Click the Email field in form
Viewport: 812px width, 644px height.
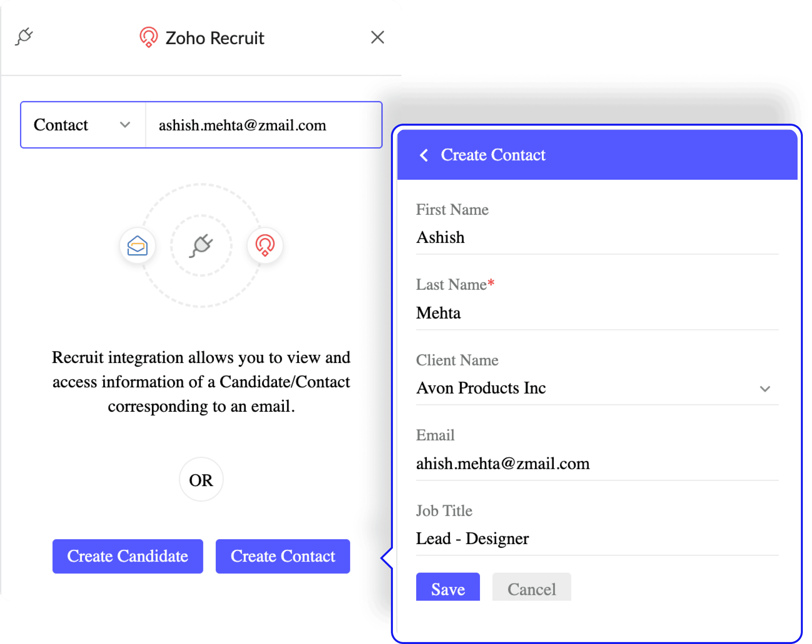pos(597,464)
